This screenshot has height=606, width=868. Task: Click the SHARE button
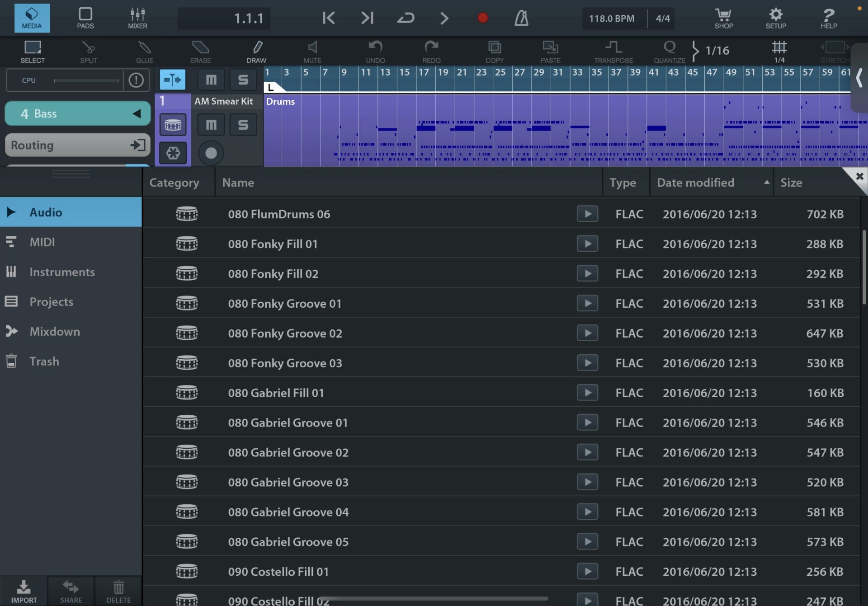pyautogui.click(x=71, y=592)
